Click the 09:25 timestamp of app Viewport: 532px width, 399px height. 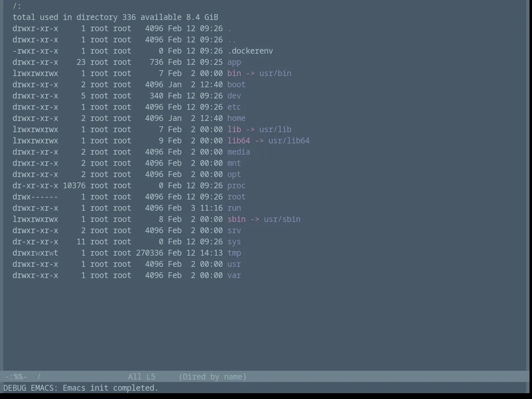point(211,62)
